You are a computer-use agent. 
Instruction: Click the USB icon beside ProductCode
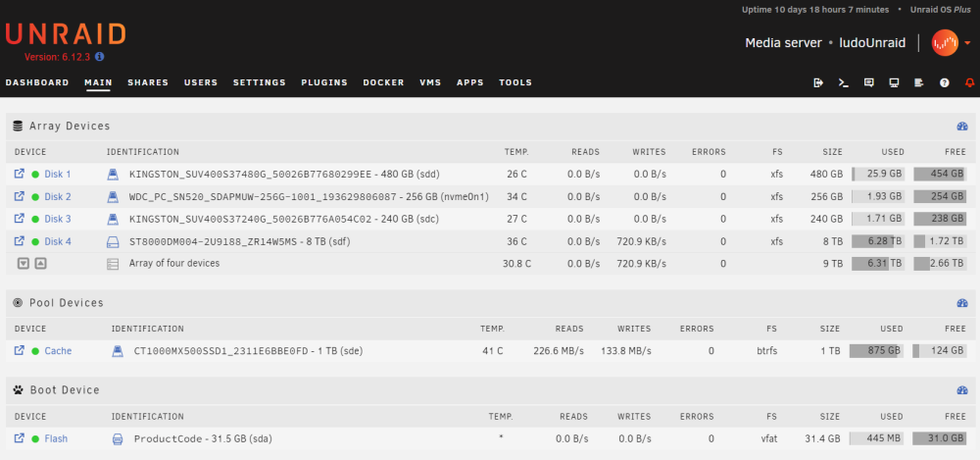click(x=117, y=438)
